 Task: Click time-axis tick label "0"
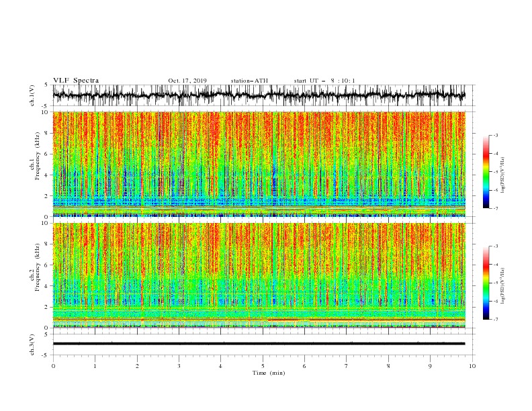53,366
